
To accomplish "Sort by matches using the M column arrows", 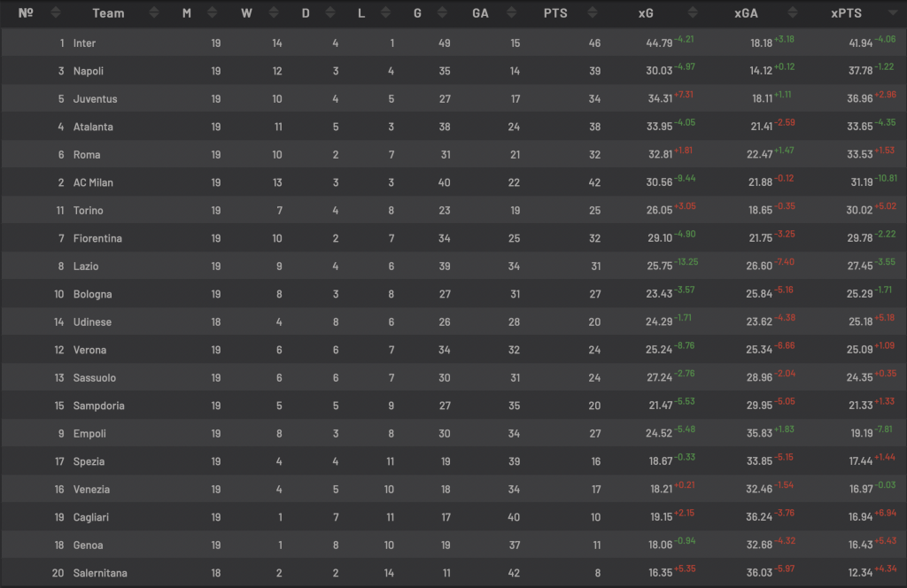I will point(212,13).
